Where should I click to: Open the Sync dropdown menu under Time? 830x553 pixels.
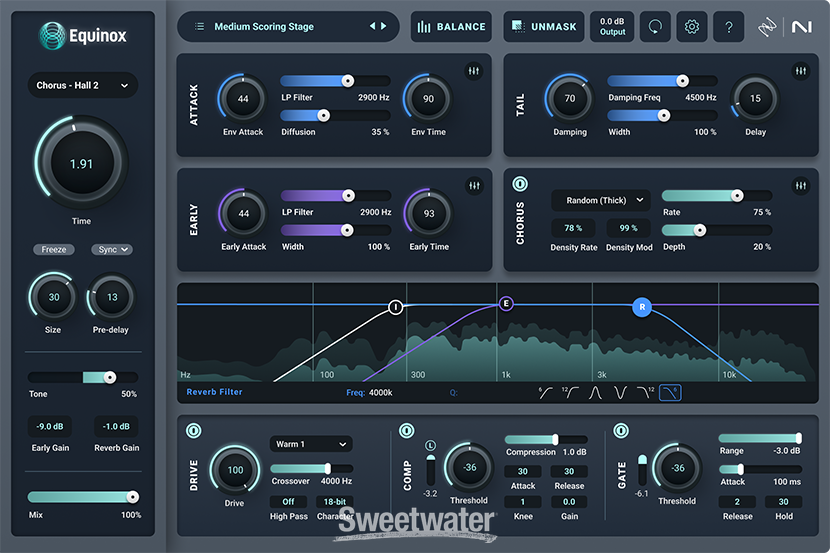point(111,250)
